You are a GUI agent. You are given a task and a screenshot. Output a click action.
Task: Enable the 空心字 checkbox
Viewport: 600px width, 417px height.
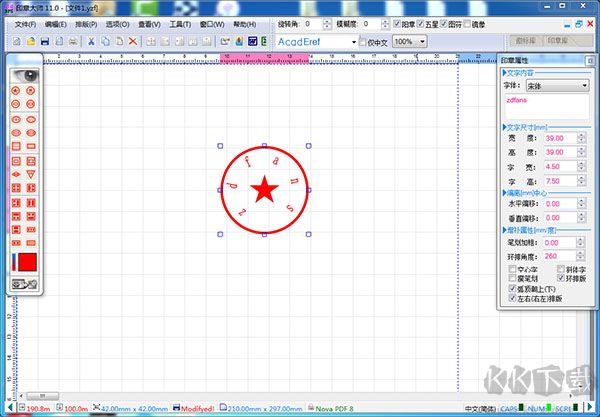[x=512, y=268]
